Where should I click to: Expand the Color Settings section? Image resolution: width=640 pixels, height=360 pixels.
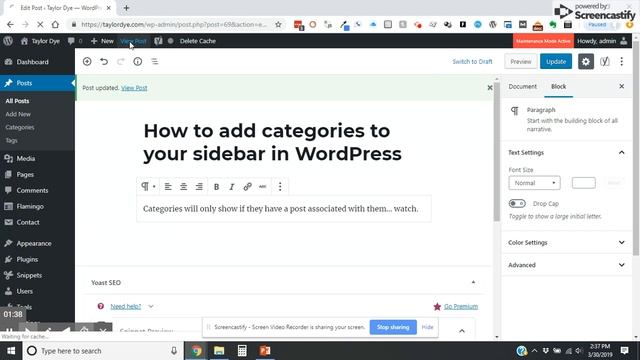566,242
